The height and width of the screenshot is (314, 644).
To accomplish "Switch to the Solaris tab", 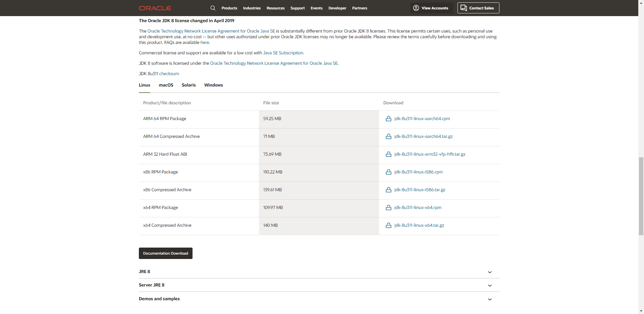I will click(x=189, y=85).
